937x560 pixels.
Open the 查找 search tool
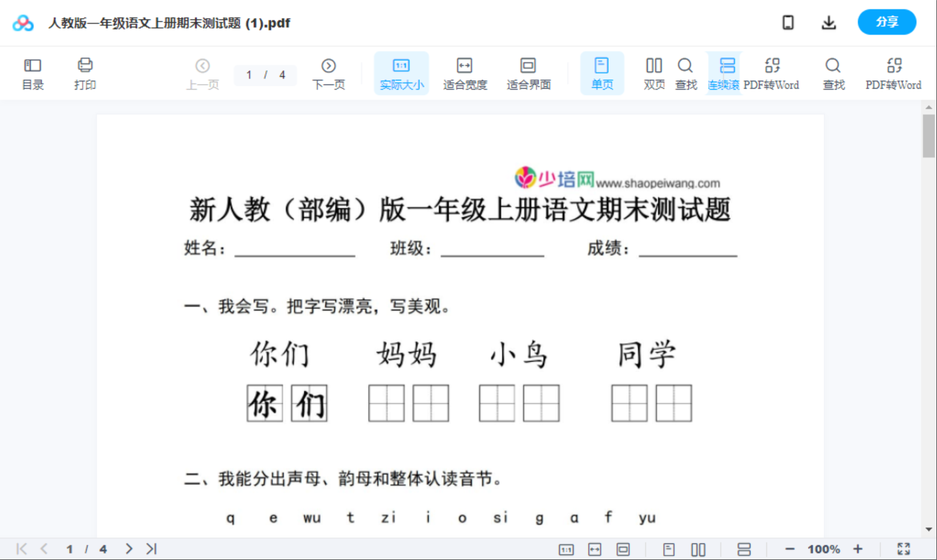[x=686, y=73]
